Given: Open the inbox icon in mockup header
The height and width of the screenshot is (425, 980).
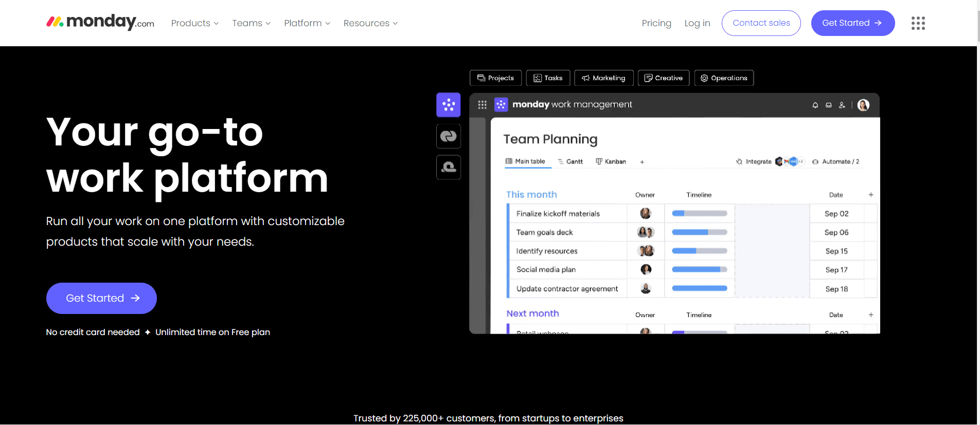Looking at the screenshot, I should 828,105.
